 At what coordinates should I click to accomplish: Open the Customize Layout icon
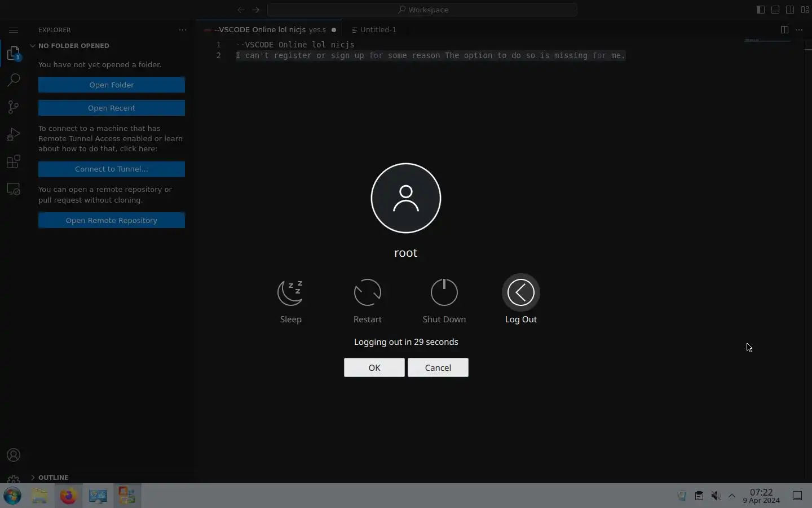coord(805,10)
